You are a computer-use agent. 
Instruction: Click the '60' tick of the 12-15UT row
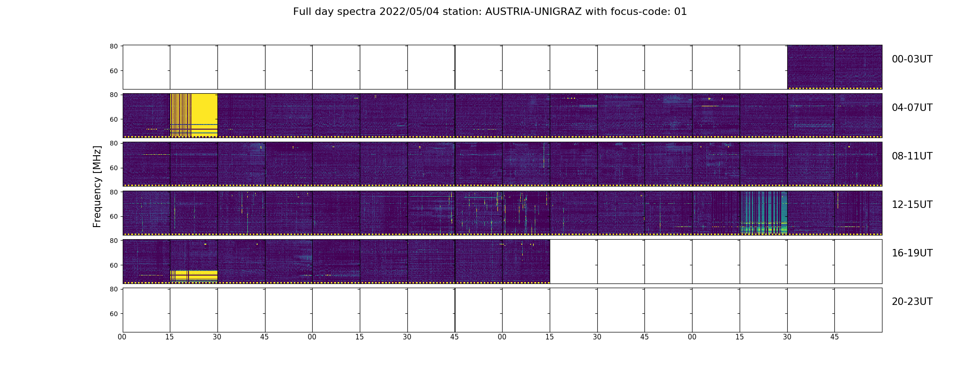[x=113, y=216]
